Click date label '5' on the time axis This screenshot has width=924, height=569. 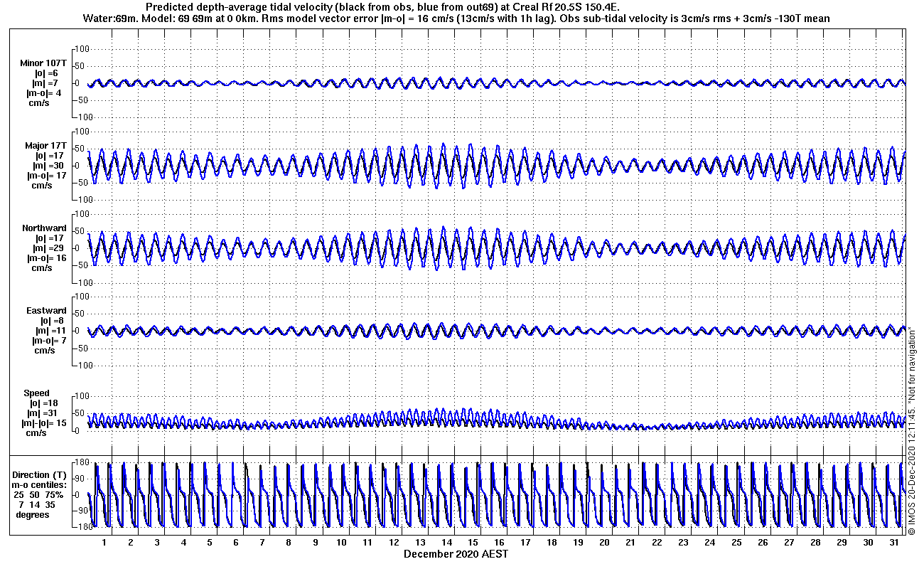point(210,543)
